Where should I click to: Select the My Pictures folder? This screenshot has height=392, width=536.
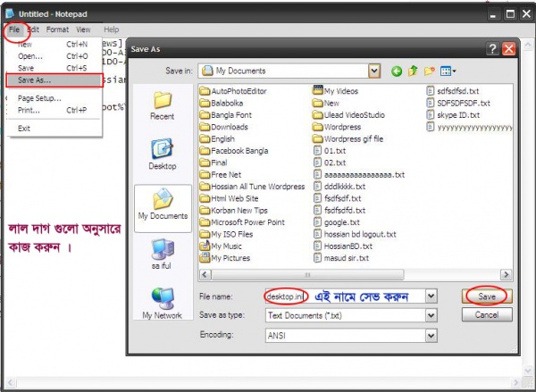tap(225, 258)
